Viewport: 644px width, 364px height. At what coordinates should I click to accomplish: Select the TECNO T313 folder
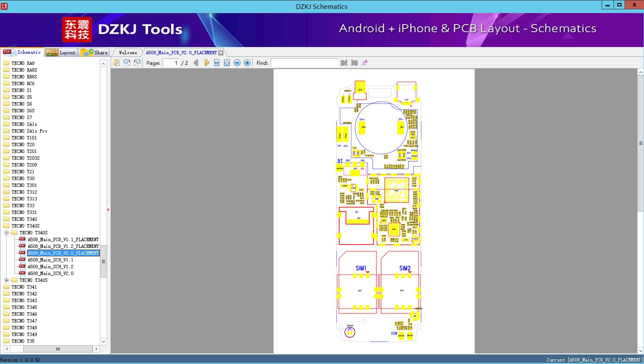coord(24,199)
